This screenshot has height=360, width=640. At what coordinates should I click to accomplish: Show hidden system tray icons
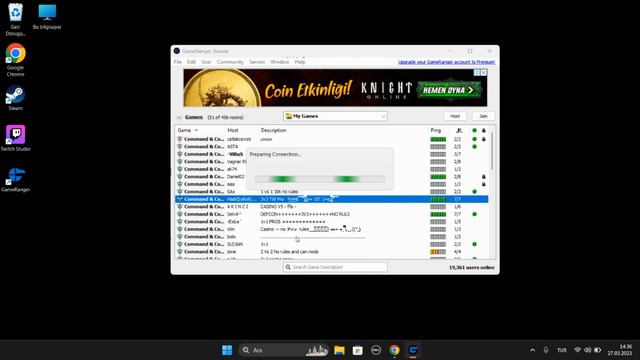pyautogui.click(x=532, y=350)
